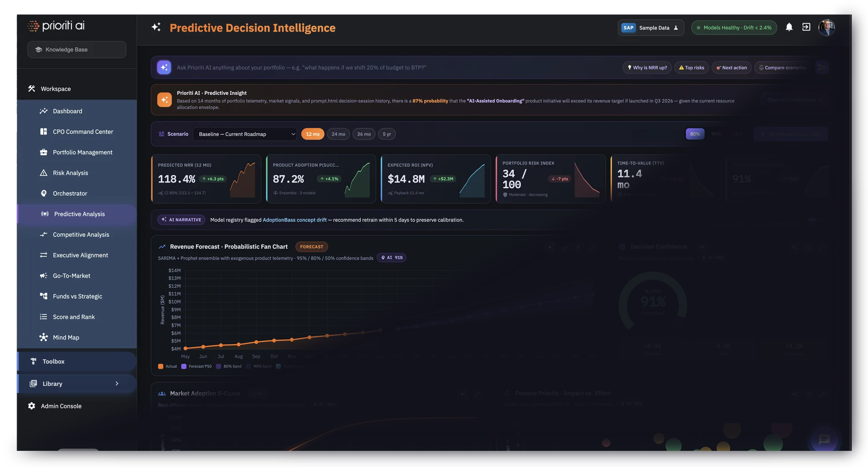Click the Scenario sliders icon
This screenshot has height=467, width=868.
[162, 134]
